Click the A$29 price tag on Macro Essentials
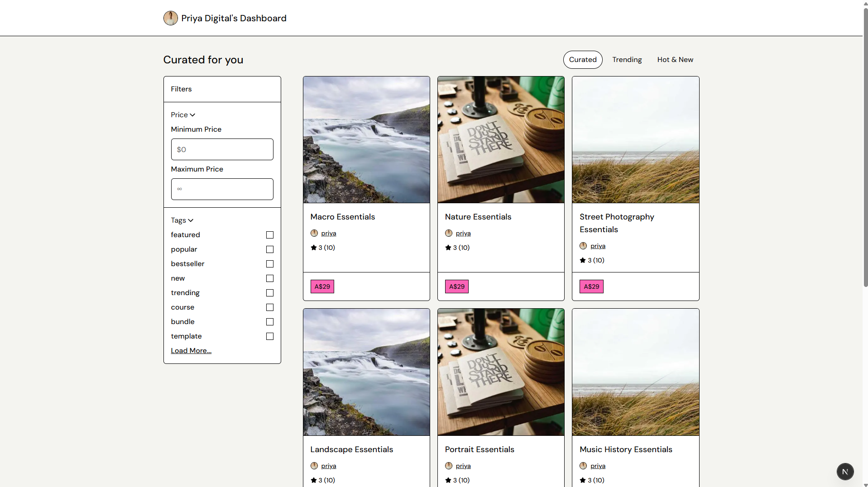 [322, 286]
